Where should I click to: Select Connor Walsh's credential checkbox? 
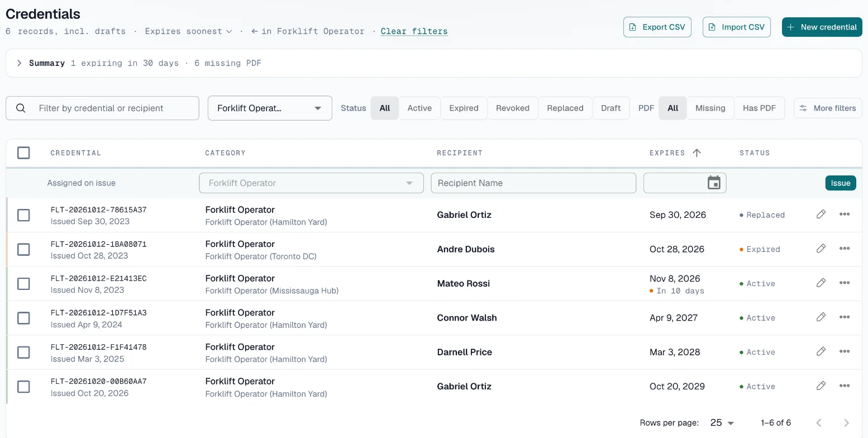coord(23,318)
